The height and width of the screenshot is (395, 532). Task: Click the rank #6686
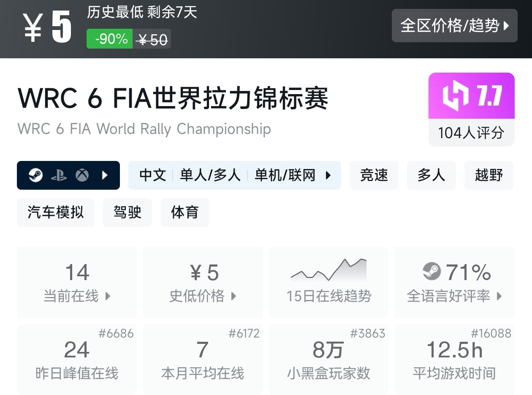[x=116, y=333]
